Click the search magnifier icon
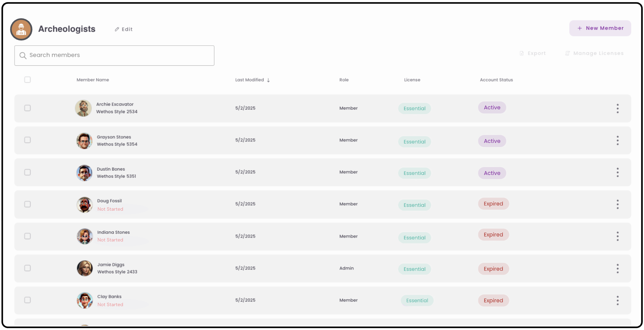The width and height of the screenshot is (644, 330). click(23, 55)
